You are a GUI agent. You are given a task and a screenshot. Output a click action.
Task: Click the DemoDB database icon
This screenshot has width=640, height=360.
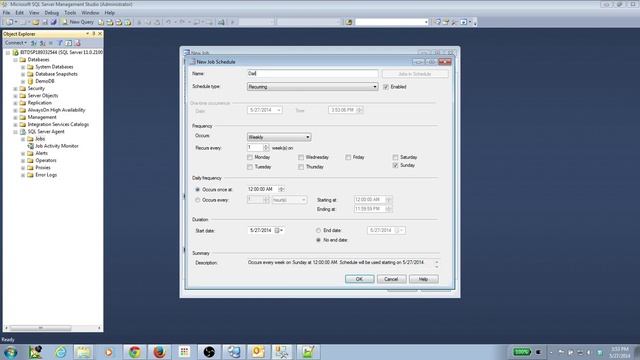click(x=30, y=81)
